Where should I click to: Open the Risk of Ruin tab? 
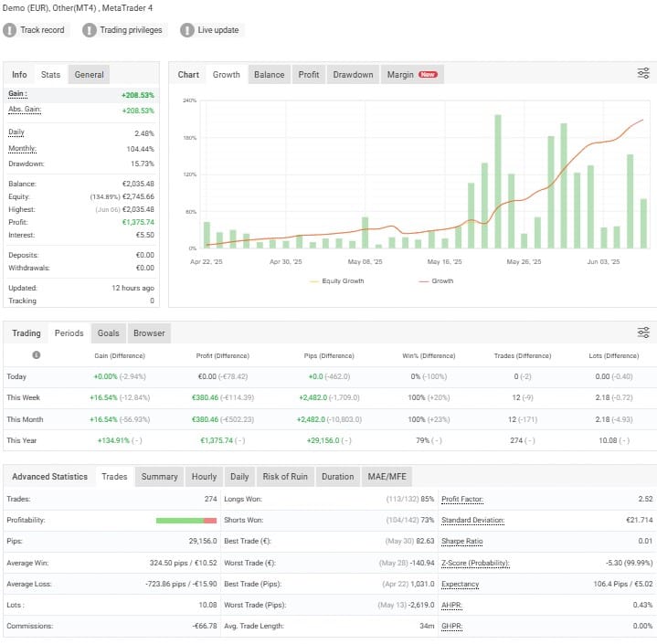pos(285,477)
